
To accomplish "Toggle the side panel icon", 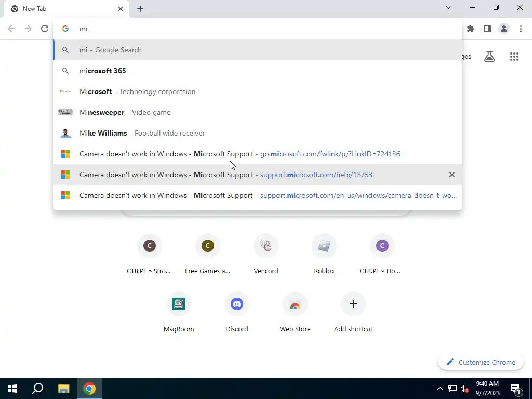I will 487,29.
